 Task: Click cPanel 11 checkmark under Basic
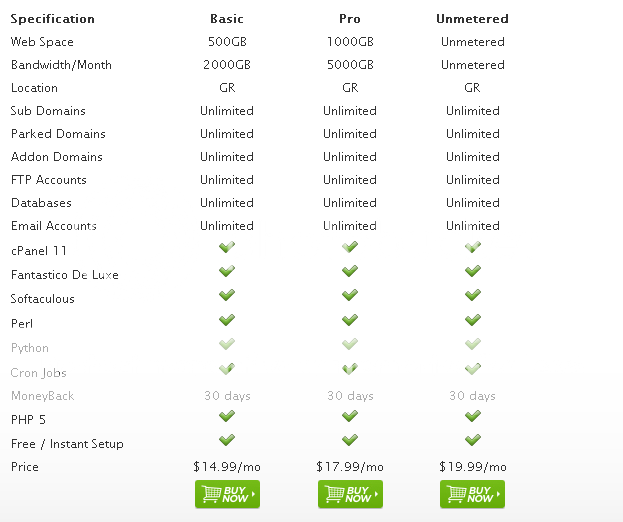[227, 248]
